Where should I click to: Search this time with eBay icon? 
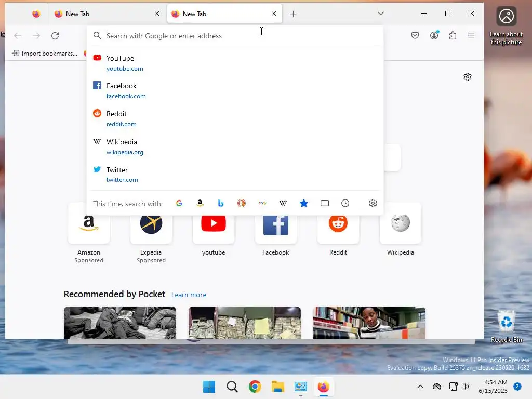[262, 203]
